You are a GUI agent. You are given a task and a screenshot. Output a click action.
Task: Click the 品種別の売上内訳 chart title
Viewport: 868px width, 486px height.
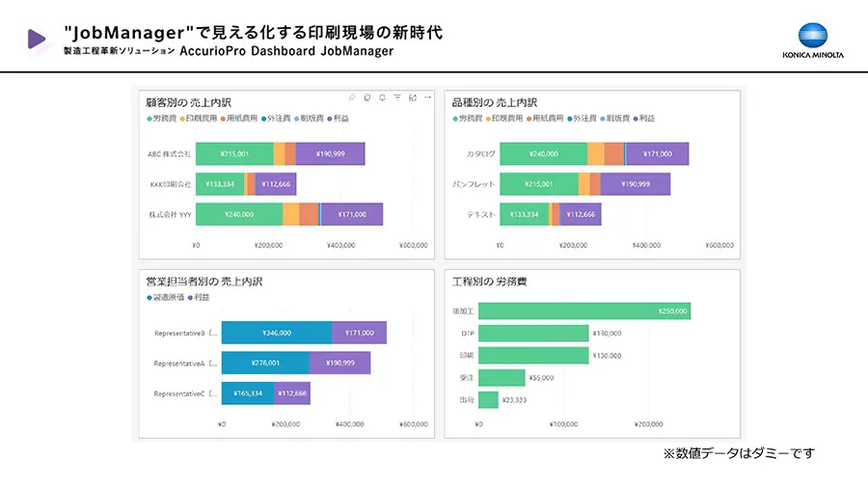pos(495,101)
